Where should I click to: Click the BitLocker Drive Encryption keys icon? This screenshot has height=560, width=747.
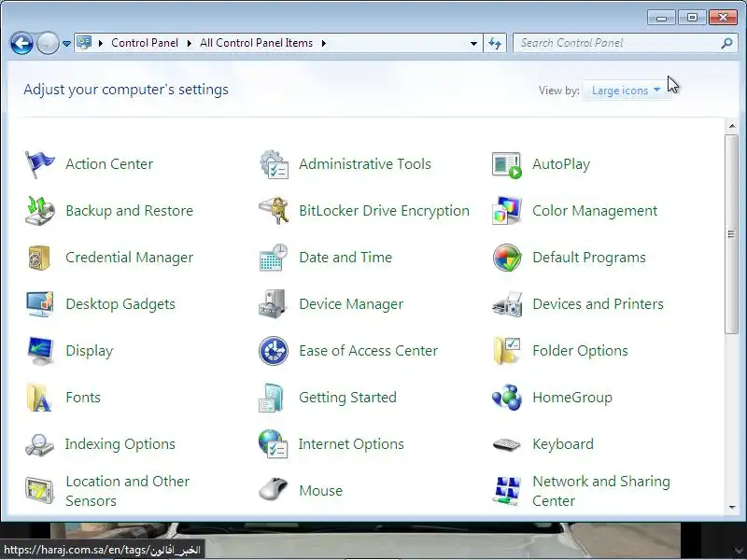274,211
